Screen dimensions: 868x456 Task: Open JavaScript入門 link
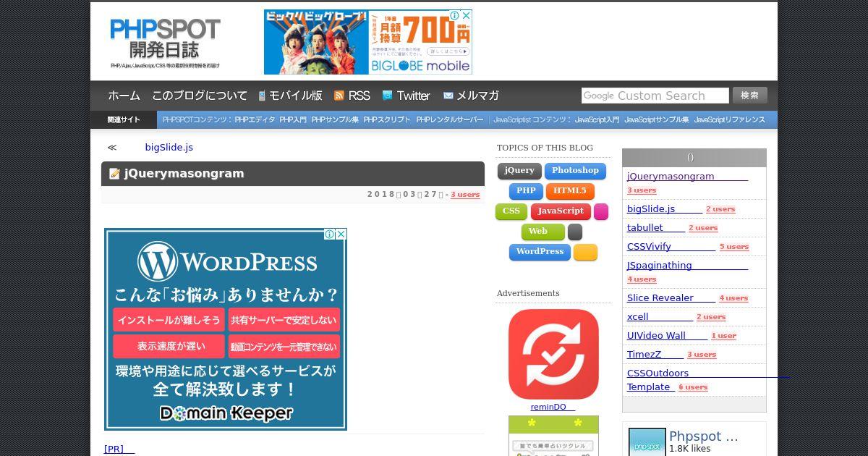597,120
